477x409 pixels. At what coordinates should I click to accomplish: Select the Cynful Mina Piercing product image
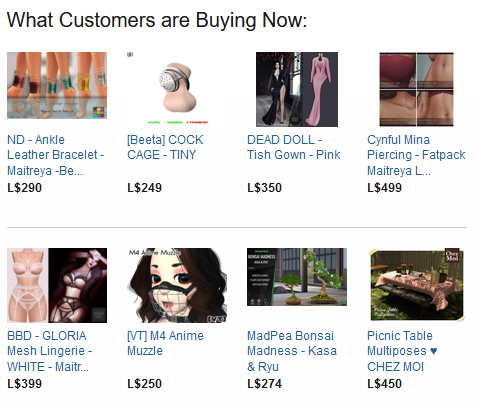417,89
